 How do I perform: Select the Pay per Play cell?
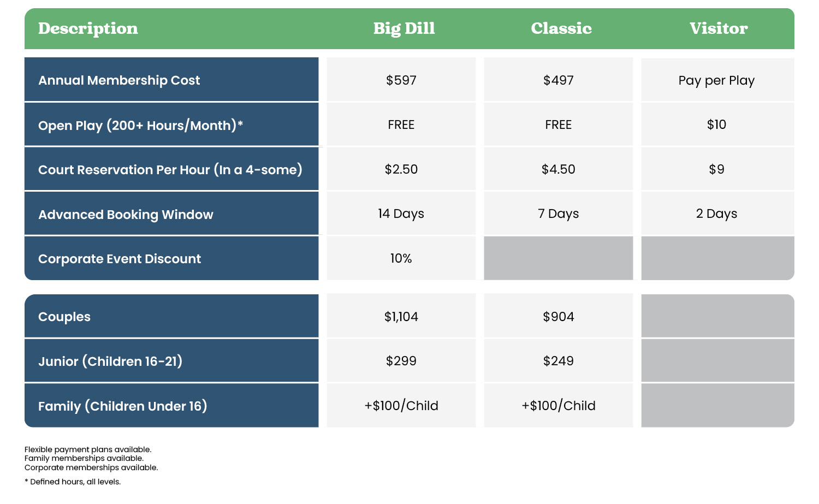click(716, 80)
